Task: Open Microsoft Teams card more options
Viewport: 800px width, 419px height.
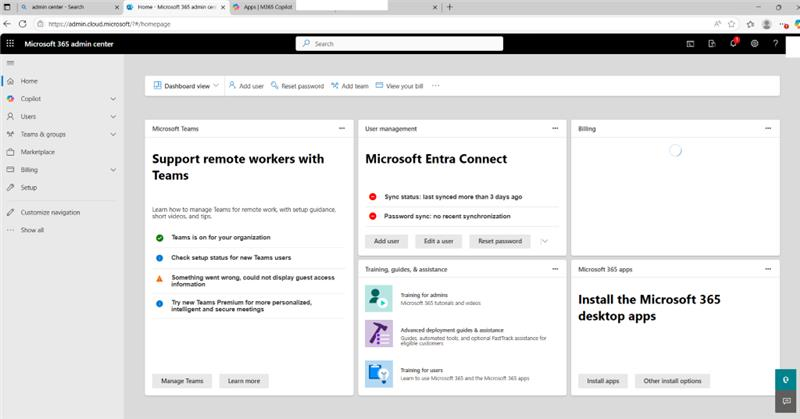Action: [x=342, y=129]
